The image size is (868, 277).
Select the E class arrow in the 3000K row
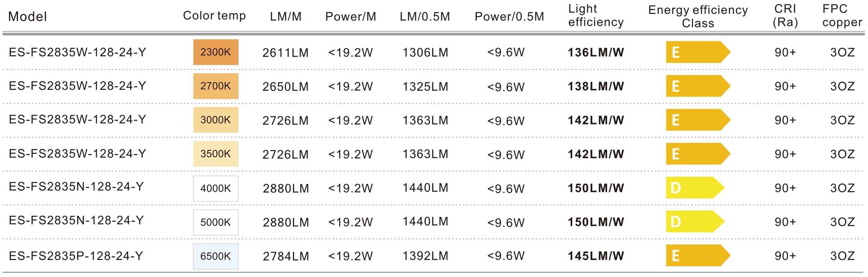[697, 120]
